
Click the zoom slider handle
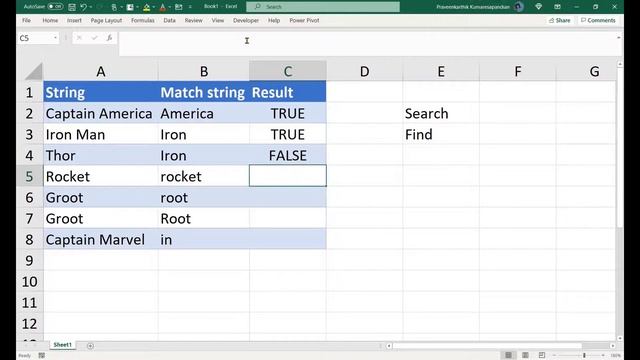[x=584, y=356]
